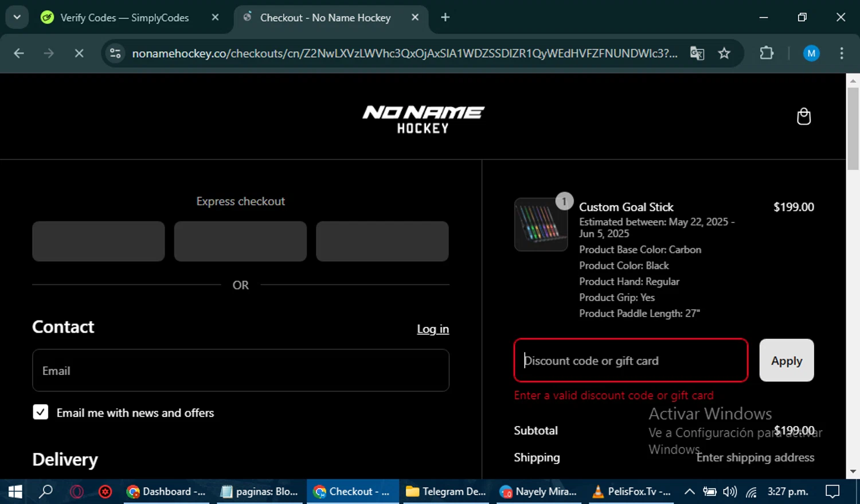Choose the middle express checkout button
Screen dimensions: 860x504
(240, 241)
